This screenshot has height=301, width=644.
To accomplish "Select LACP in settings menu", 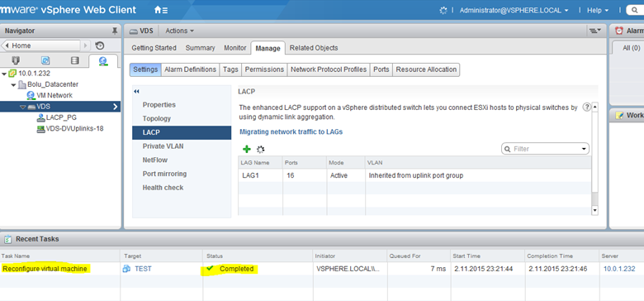I will pos(182,132).
